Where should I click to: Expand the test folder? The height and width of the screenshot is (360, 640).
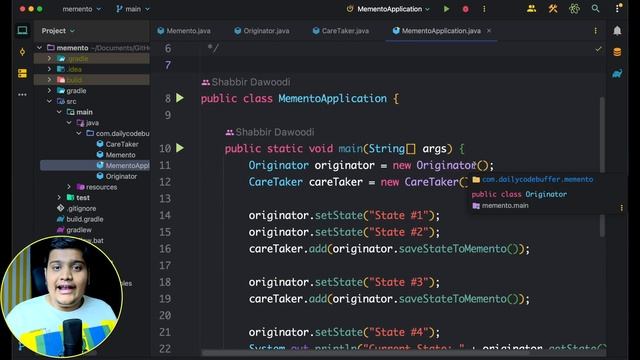(x=59, y=198)
